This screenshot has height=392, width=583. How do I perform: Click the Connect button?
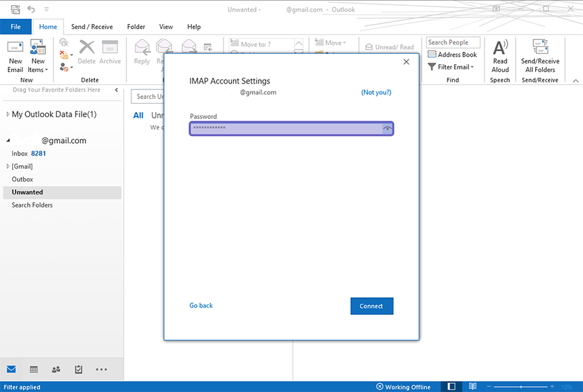point(371,306)
